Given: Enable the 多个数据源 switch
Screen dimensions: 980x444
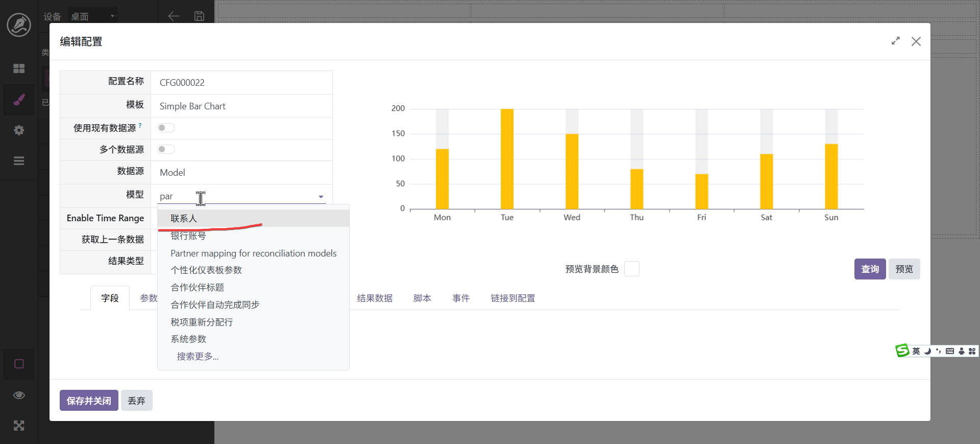Looking at the screenshot, I should 166,149.
